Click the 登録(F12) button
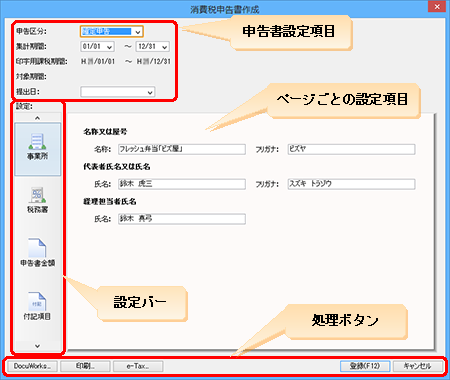 coord(365,366)
